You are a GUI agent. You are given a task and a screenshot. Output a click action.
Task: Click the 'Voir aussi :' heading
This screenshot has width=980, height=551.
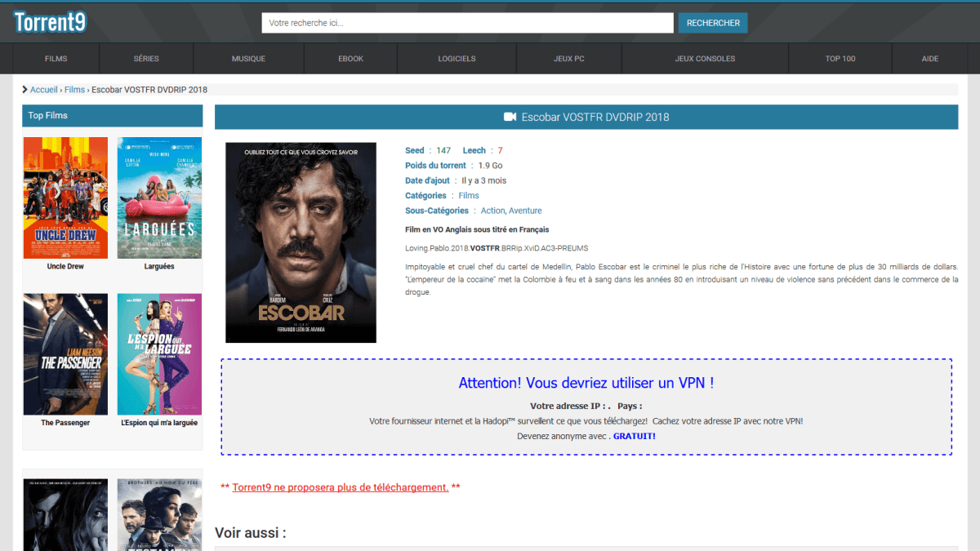(251, 533)
